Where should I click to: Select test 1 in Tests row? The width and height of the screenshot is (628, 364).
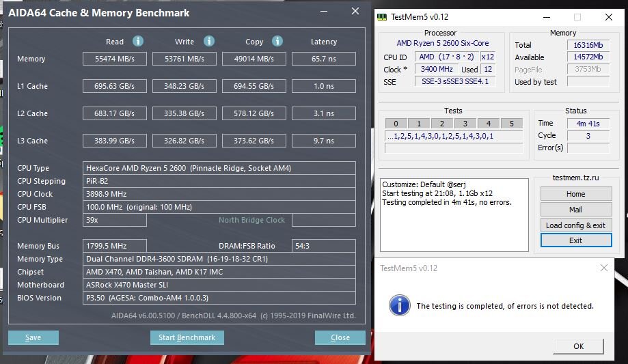(419, 124)
